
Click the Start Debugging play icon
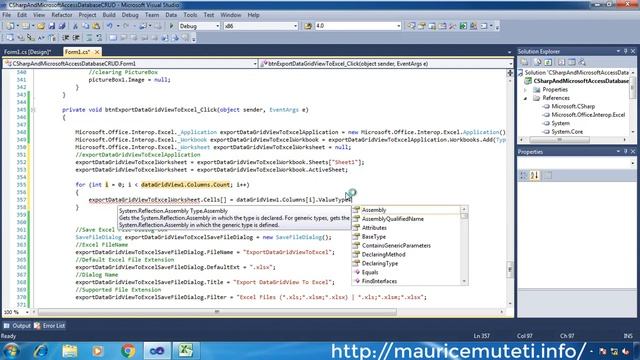tap(171, 26)
